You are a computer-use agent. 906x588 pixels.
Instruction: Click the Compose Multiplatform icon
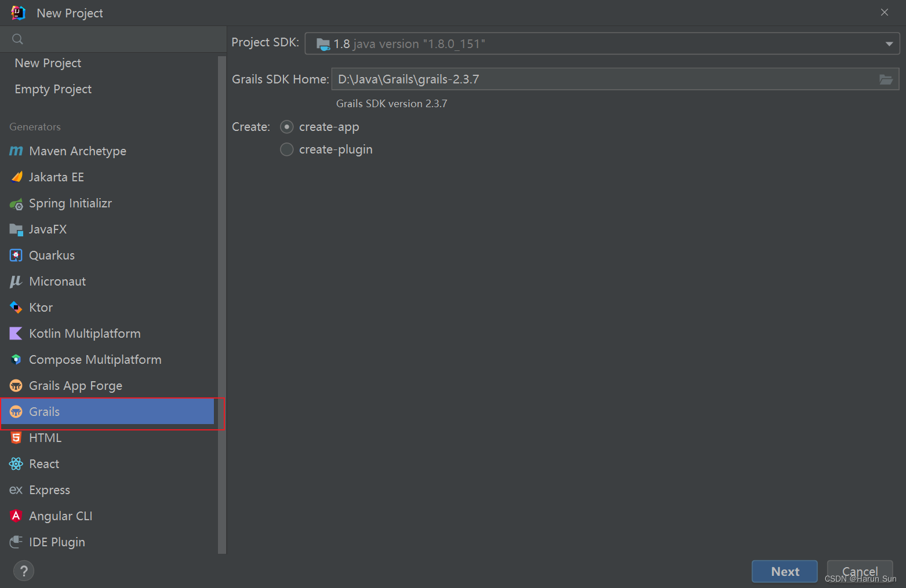16,360
